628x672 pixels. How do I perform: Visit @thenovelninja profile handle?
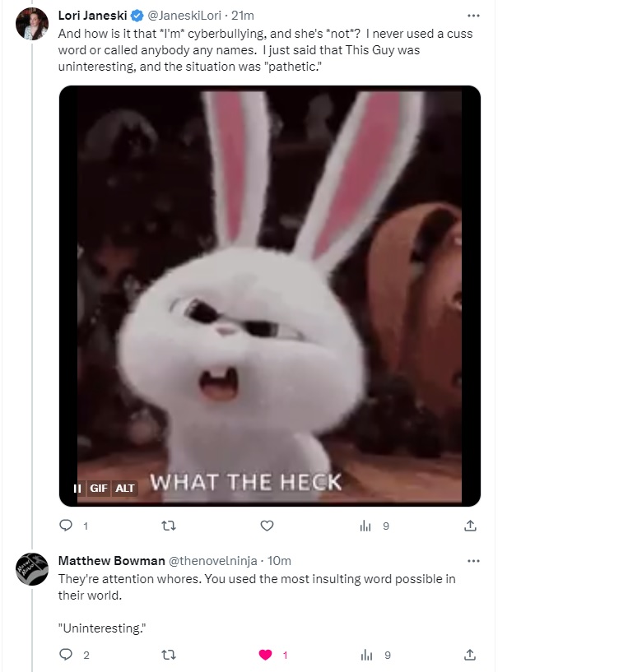[213, 561]
